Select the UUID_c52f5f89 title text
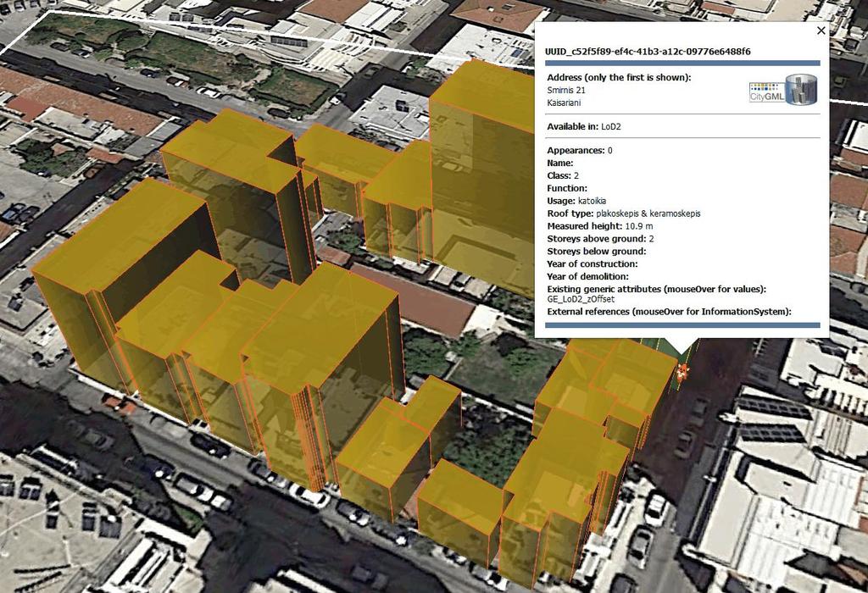Image resolution: width=868 pixels, height=593 pixels. [x=648, y=52]
